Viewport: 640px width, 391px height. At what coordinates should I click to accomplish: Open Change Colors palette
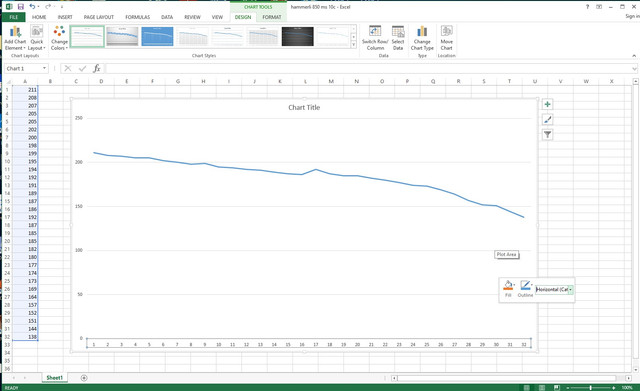point(59,38)
